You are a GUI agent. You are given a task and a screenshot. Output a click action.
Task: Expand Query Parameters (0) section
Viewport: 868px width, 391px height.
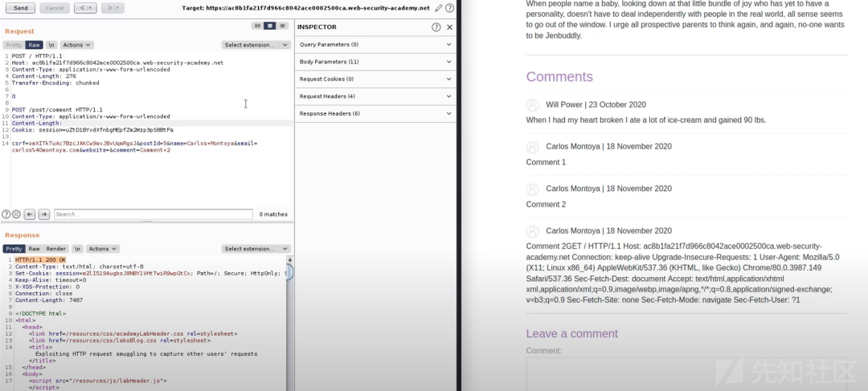(375, 44)
